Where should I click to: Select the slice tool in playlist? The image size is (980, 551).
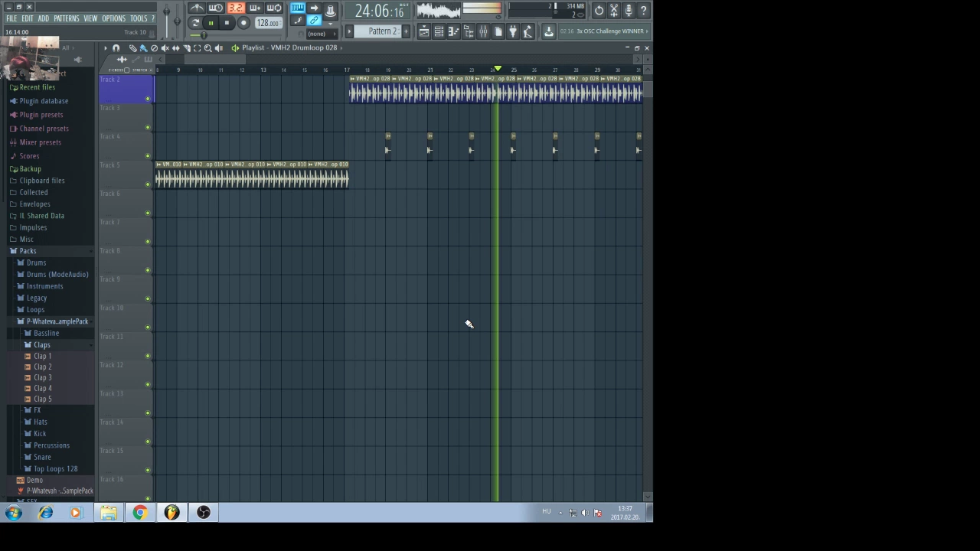(x=186, y=48)
